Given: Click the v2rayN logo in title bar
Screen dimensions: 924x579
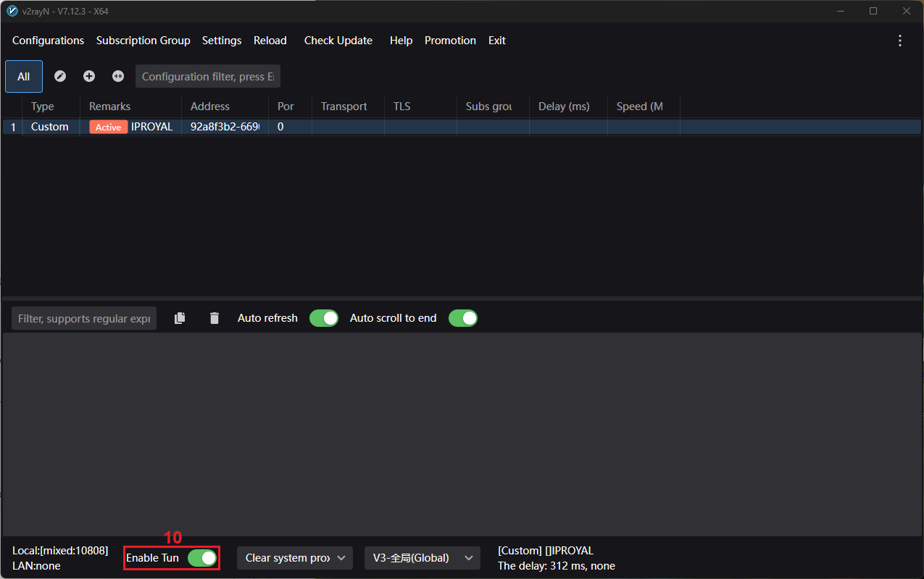Looking at the screenshot, I should [12, 11].
